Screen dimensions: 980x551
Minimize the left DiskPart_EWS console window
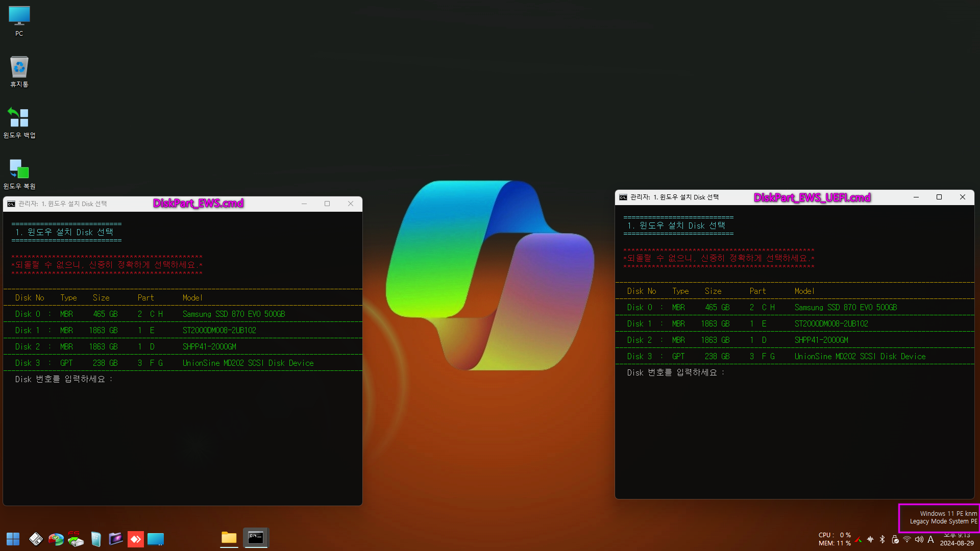(x=304, y=204)
